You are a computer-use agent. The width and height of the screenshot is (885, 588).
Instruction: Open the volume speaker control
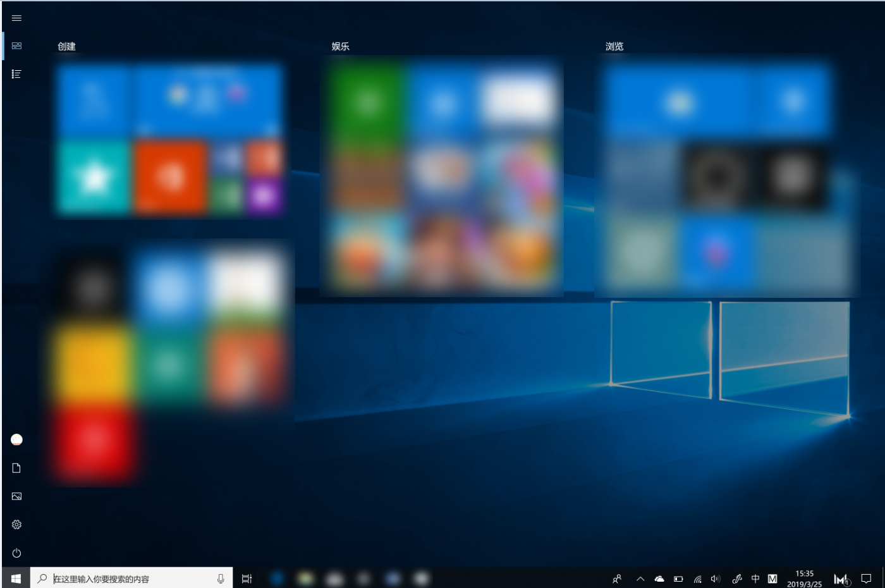(x=716, y=579)
